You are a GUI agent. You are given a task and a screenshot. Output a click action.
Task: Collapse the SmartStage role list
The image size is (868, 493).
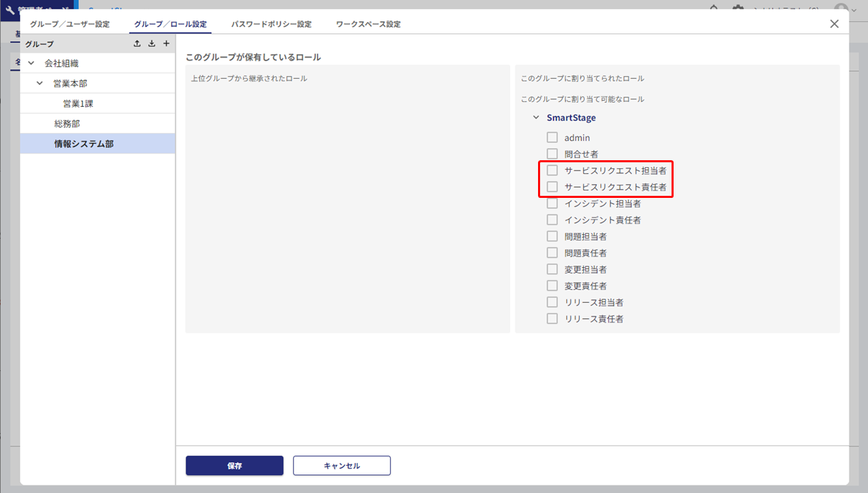(x=536, y=118)
